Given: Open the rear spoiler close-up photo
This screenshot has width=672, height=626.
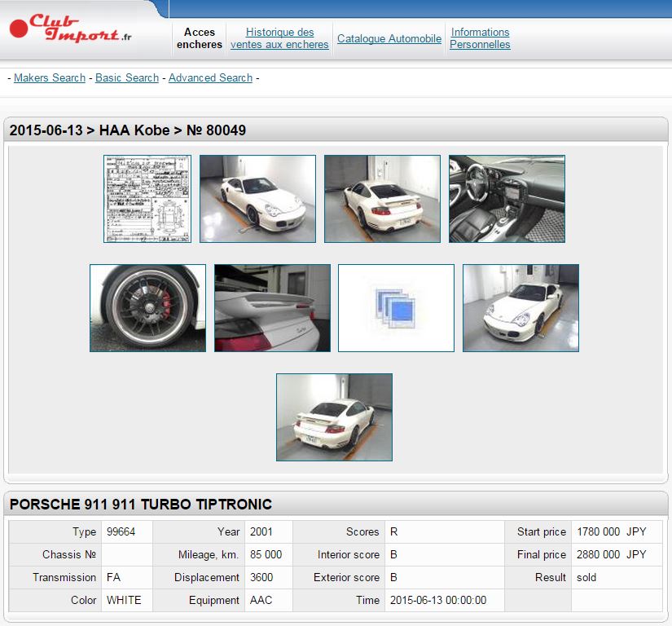Looking at the screenshot, I should (x=272, y=308).
